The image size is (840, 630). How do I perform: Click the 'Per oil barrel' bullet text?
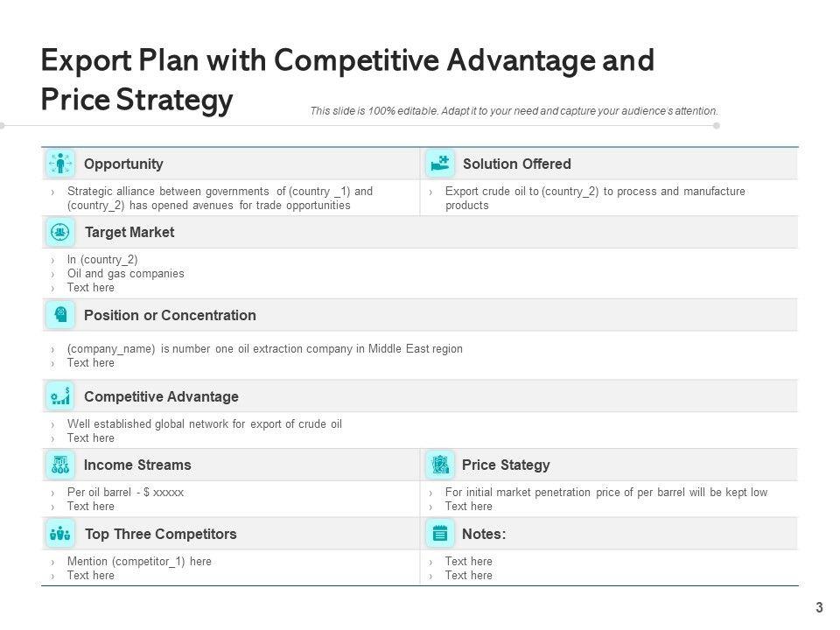coord(125,492)
